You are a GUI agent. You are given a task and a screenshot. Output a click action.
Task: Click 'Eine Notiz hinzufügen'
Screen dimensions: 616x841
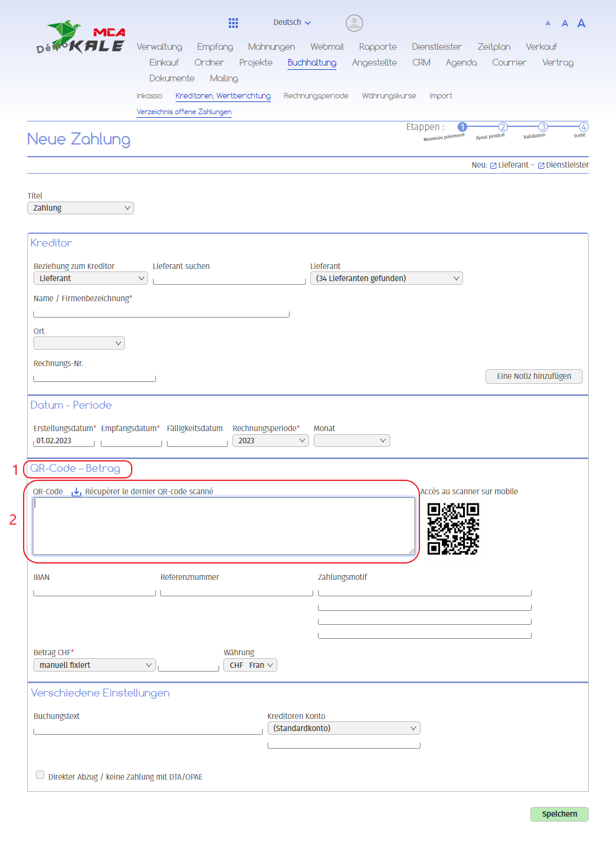(533, 376)
